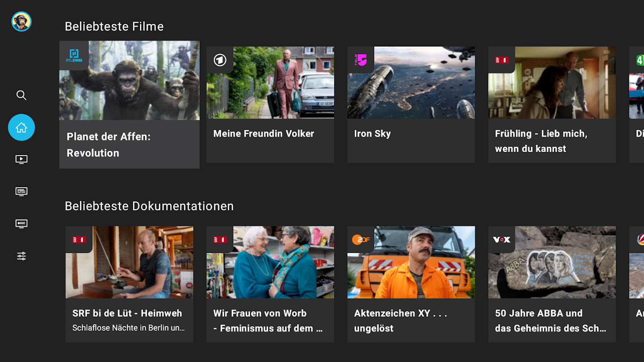
Task: Go to the Home screen
Action: click(x=21, y=127)
